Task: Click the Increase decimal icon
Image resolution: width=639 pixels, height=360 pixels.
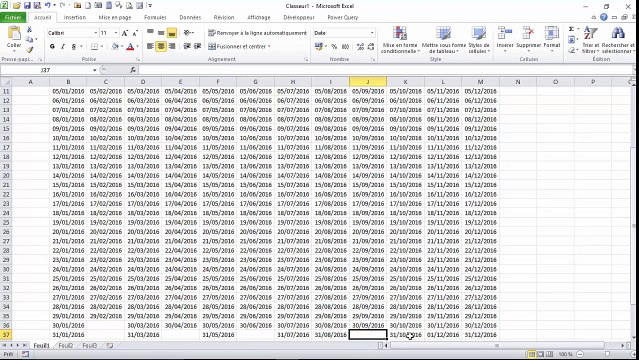Action: [360, 46]
